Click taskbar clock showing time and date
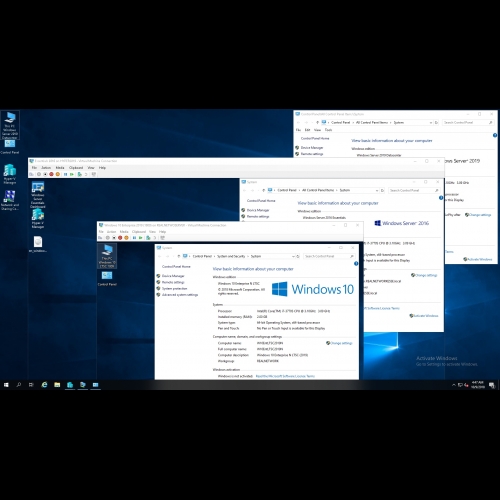Image resolution: width=500 pixels, height=500 pixels. (x=477, y=385)
